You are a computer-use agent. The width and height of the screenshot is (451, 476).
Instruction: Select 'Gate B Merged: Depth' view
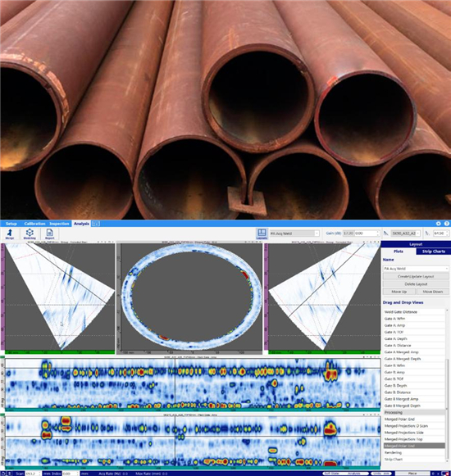pyautogui.click(x=414, y=406)
